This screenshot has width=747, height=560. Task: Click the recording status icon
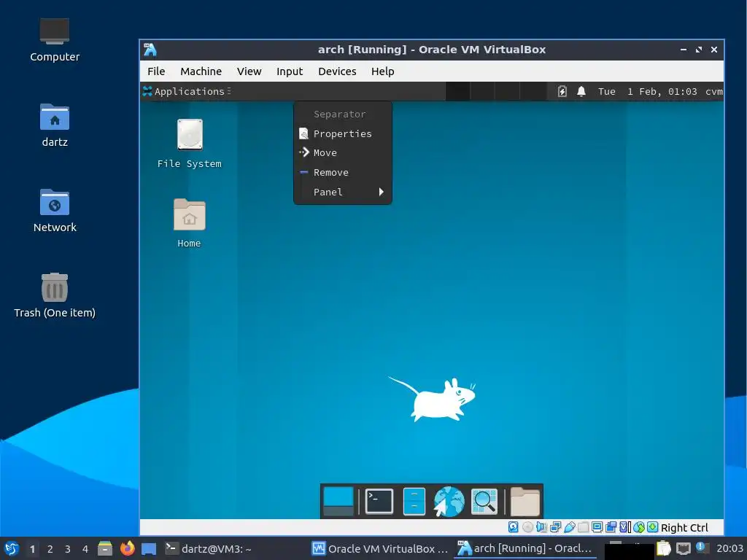611,527
